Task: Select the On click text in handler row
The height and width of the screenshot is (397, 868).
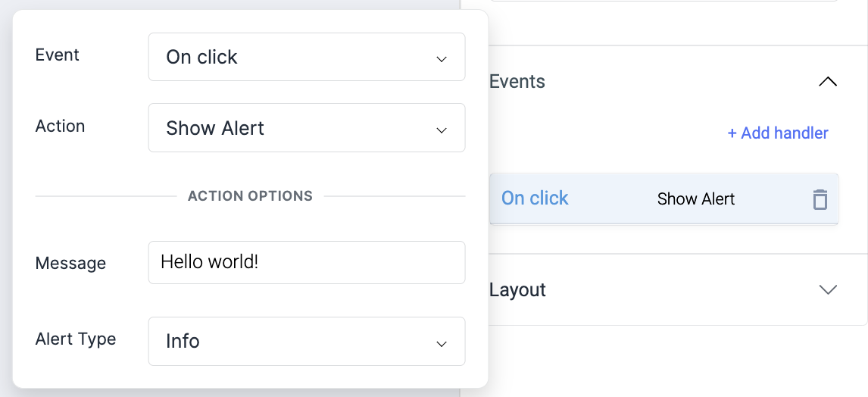Action: point(535,198)
